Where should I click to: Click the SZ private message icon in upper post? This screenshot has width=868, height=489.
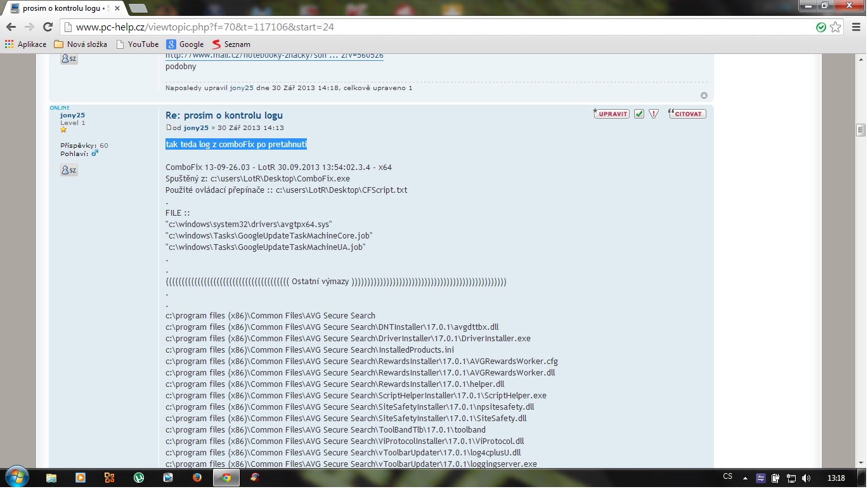pos(69,58)
